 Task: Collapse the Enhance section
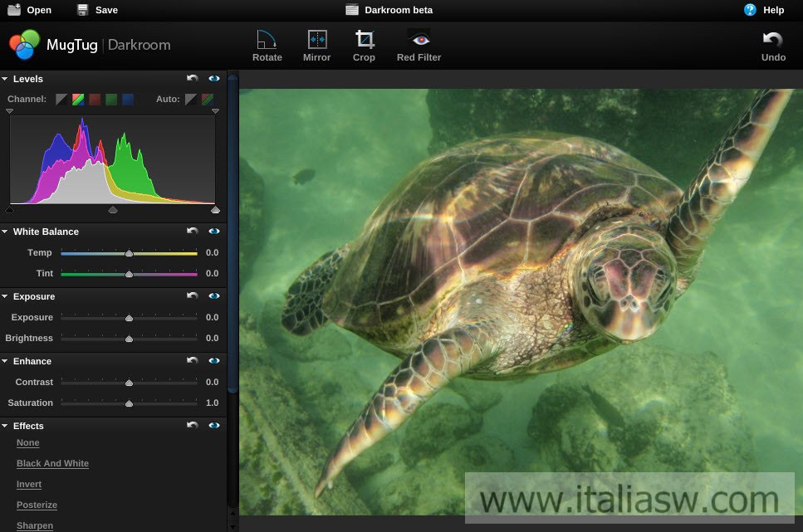5,361
